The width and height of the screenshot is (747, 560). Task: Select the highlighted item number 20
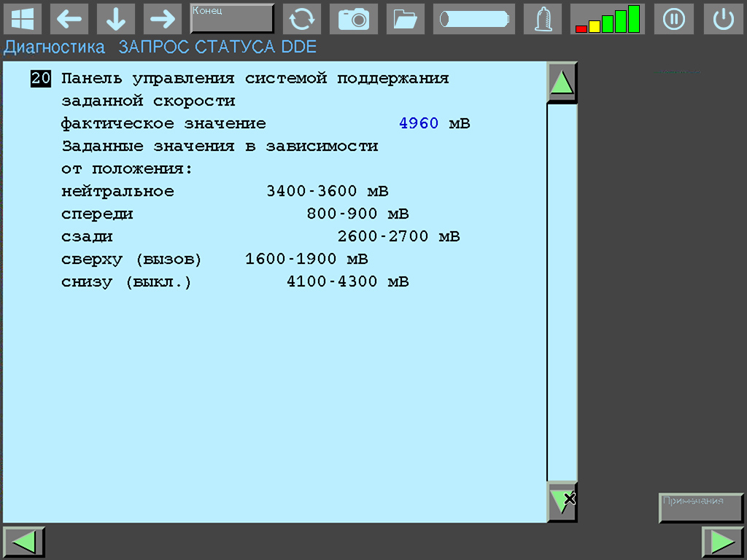pyautogui.click(x=41, y=79)
